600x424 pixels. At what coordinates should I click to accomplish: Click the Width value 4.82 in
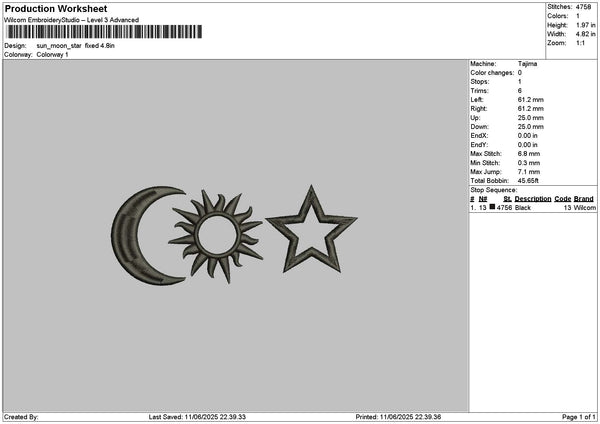pos(585,34)
